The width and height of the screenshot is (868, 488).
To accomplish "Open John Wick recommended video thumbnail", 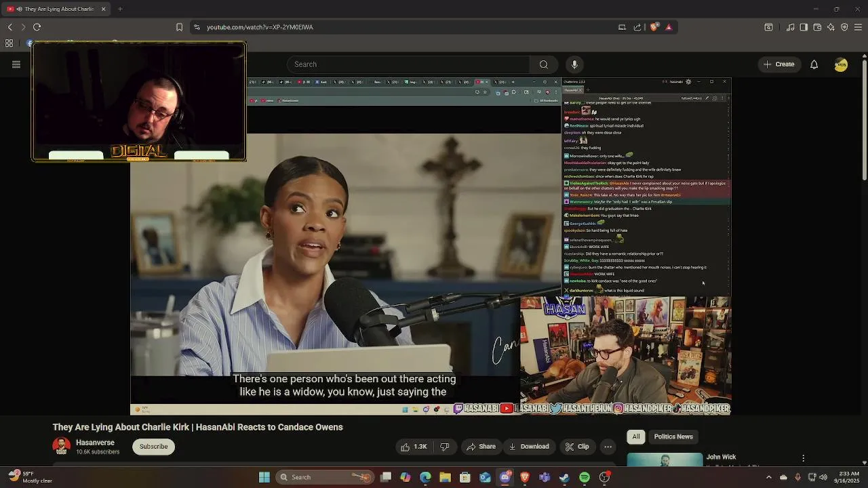I will (665, 460).
